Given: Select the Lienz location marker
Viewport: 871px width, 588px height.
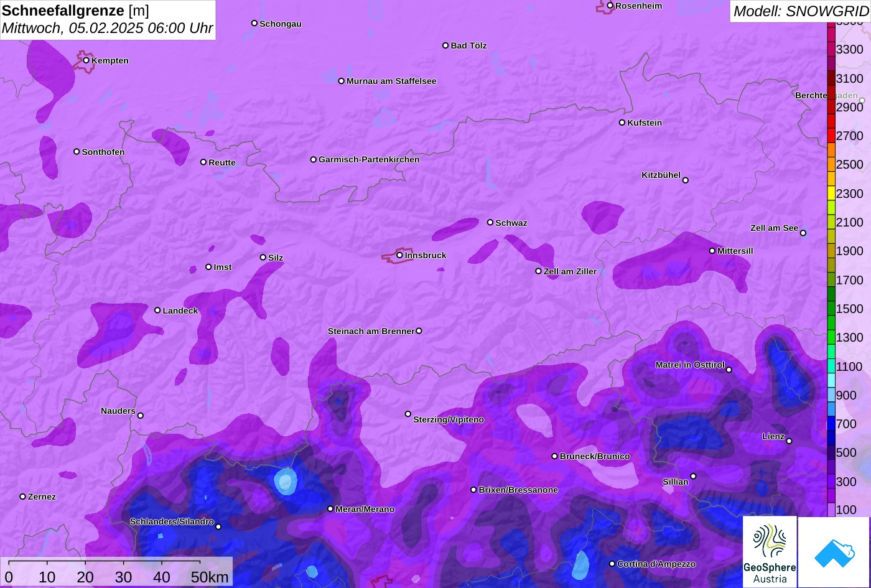Looking at the screenshot, I should [789, 441].
